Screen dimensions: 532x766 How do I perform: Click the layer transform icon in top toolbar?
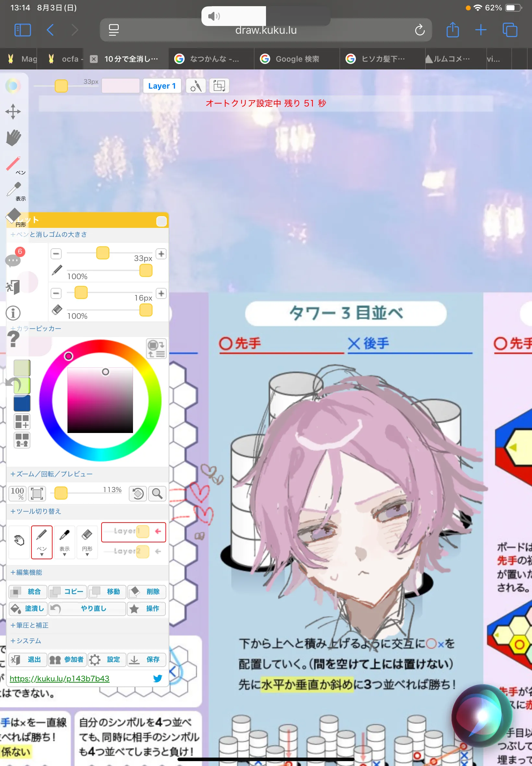(219, 86)
